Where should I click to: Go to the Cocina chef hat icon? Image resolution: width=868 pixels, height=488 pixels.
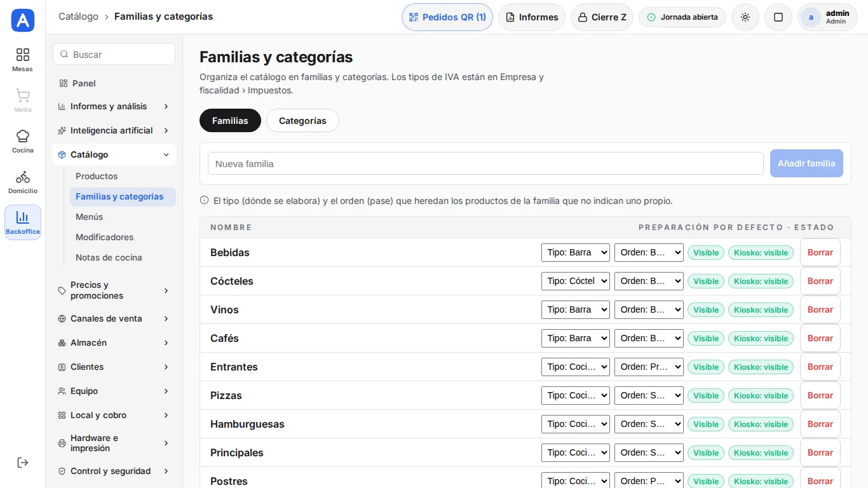click(x=23, y=141)
